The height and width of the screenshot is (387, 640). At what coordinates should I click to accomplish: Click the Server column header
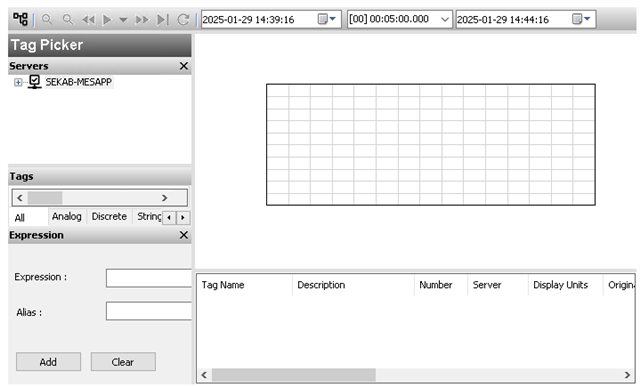(x=498, y=285)
